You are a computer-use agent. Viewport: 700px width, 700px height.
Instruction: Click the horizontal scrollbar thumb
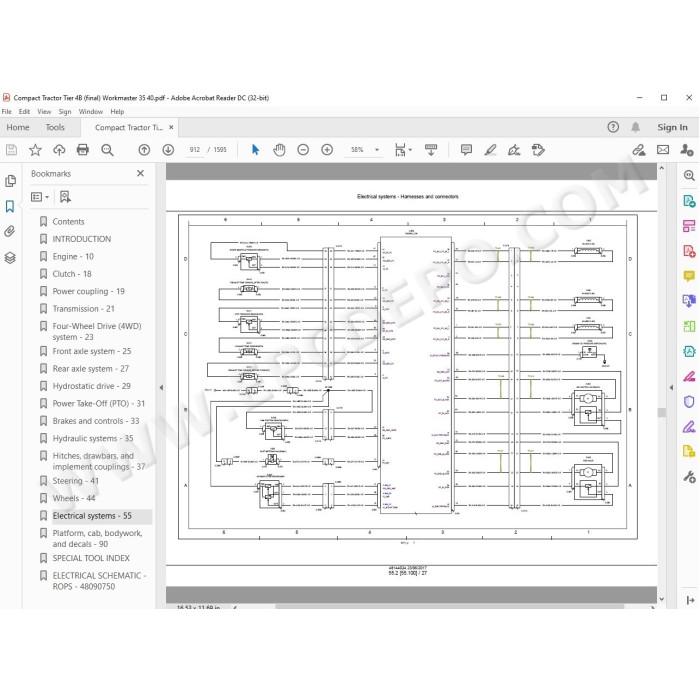tap(450, 606)
